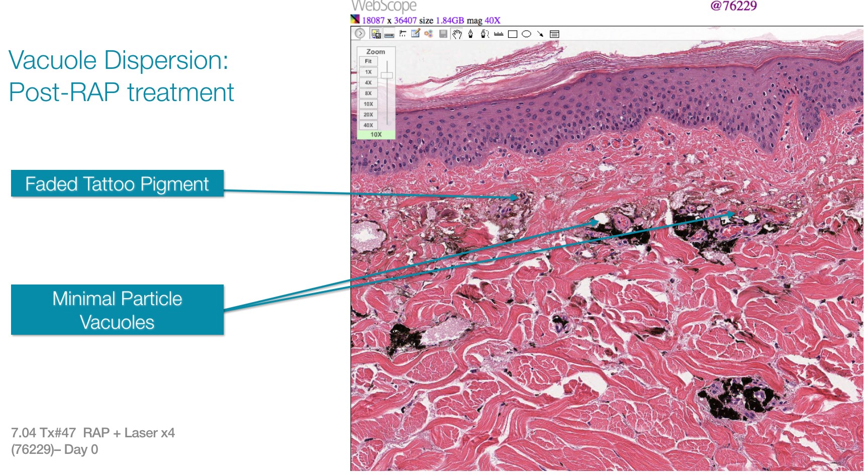Zoom to 20X magnification

coord(368,115)
